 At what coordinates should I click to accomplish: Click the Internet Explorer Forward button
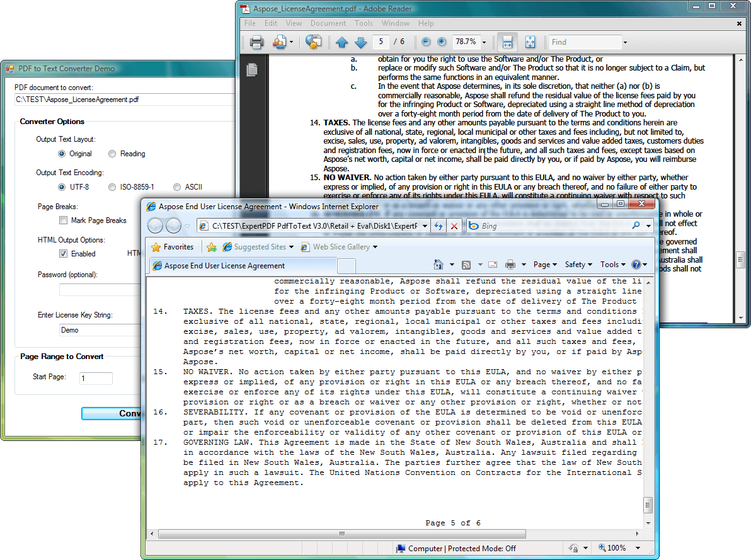[173, 225]
